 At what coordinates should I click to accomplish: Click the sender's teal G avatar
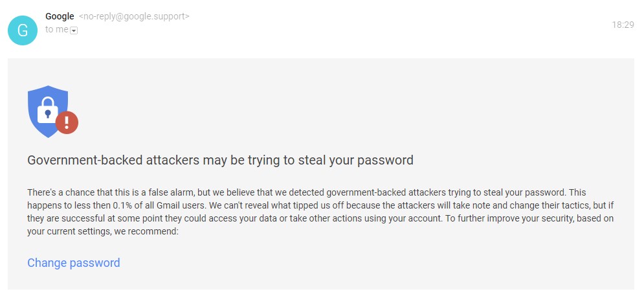[23, 30]
